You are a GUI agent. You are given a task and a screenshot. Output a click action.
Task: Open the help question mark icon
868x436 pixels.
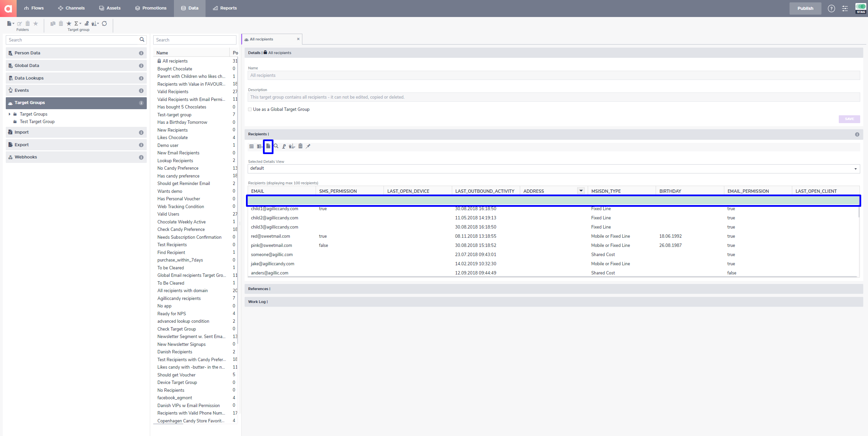click(x=831, y=9)
